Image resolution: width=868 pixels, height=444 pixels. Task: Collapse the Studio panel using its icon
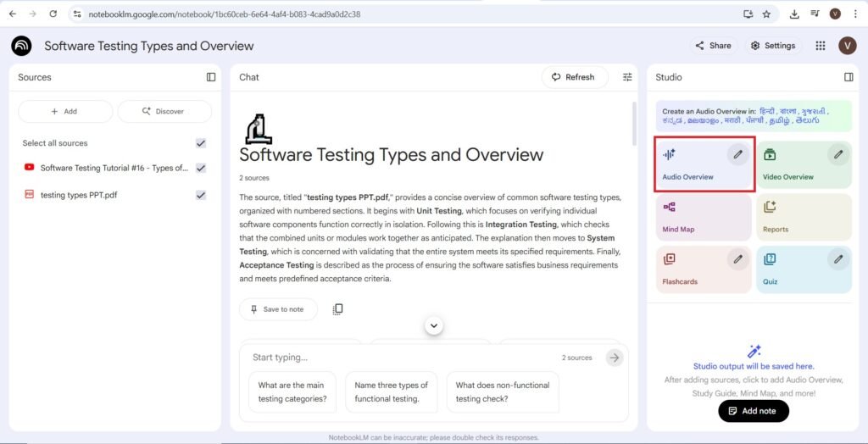(x=849, y=77)
